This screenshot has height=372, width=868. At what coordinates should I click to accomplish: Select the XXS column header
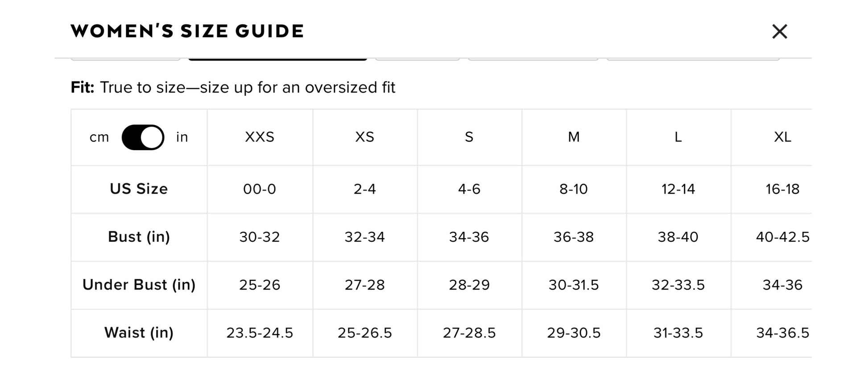260,137
